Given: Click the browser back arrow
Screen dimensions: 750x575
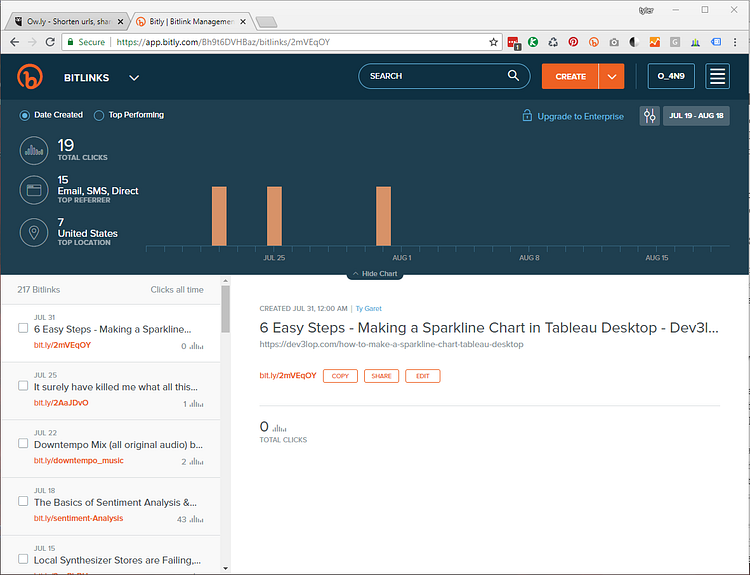Looking at the screenshot, I should (x=15, y=42).
